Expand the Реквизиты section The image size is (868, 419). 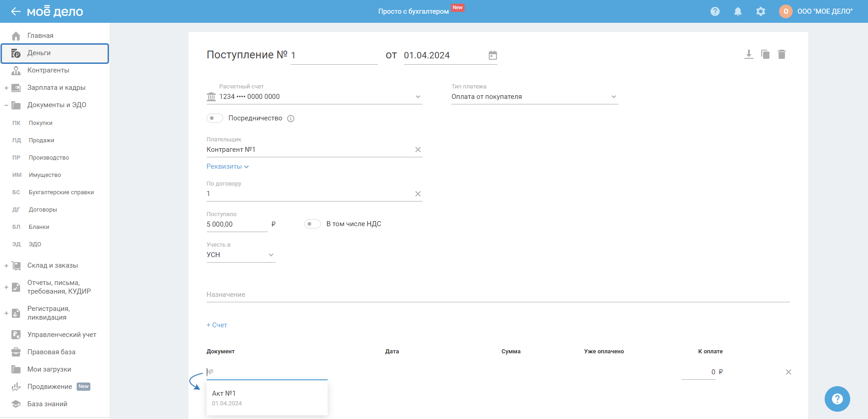tap(227, 166)
